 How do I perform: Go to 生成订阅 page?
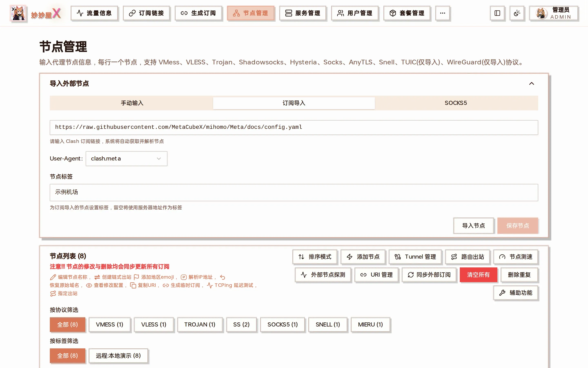(198, 13)
